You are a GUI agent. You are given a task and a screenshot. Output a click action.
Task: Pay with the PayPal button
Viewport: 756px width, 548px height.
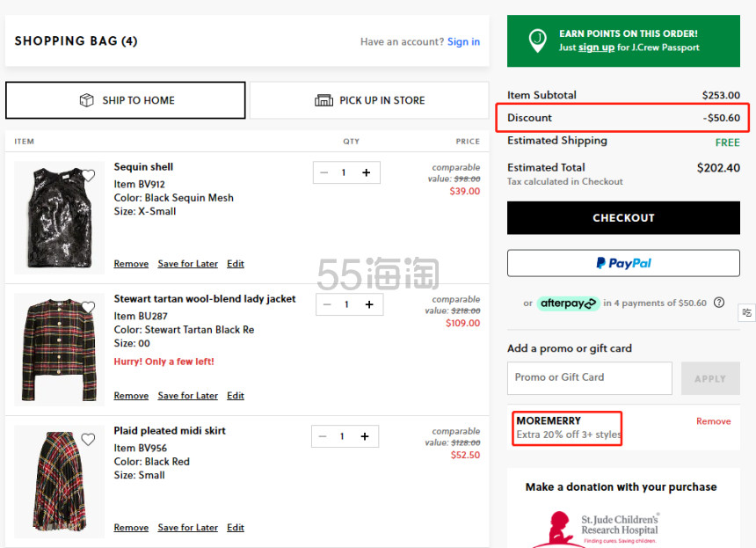point(623,263)
